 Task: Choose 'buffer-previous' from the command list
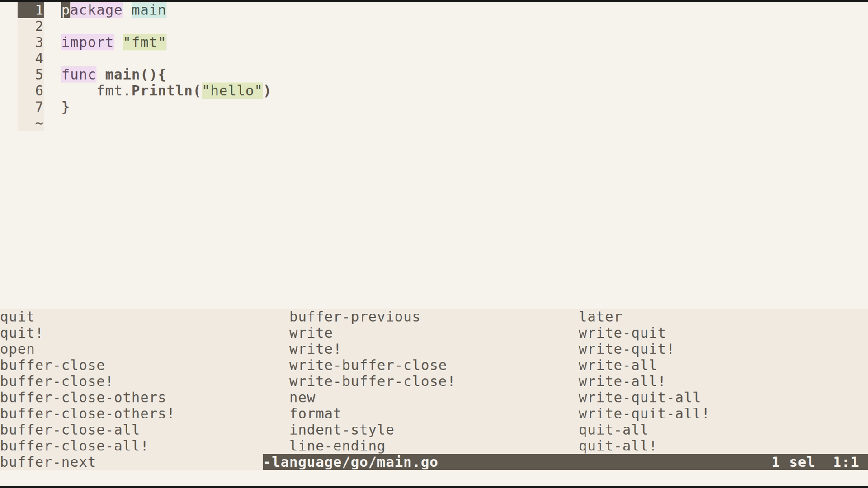coord(354,317)
